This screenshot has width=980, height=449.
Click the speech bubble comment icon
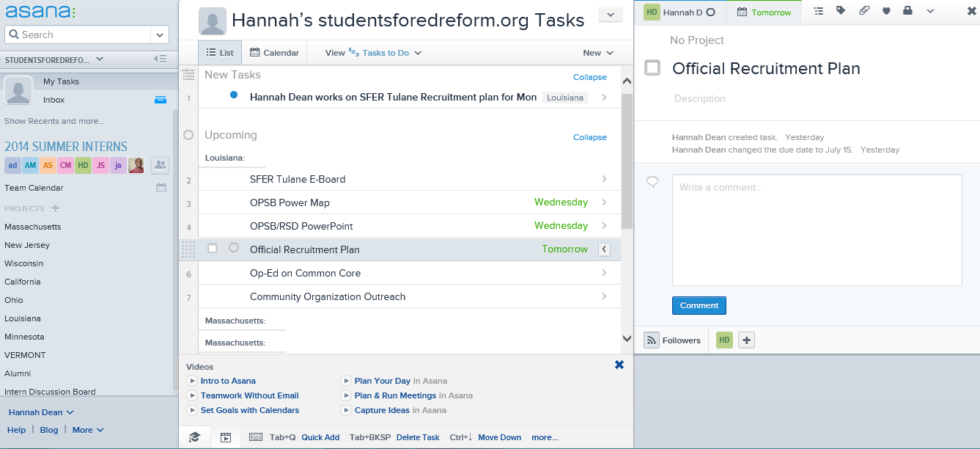coord(652,182)
